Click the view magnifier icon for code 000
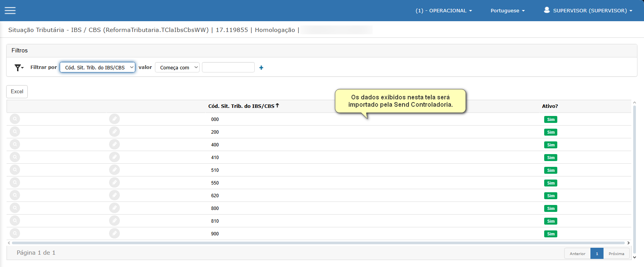This screenshot has width=644, height=267. click(x=15, y=119)
